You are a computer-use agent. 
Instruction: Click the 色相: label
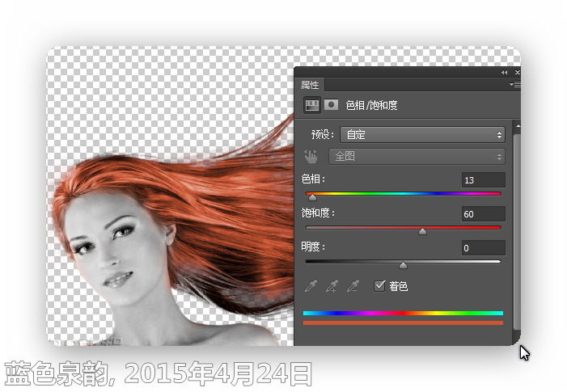click(x=313, y=179)
